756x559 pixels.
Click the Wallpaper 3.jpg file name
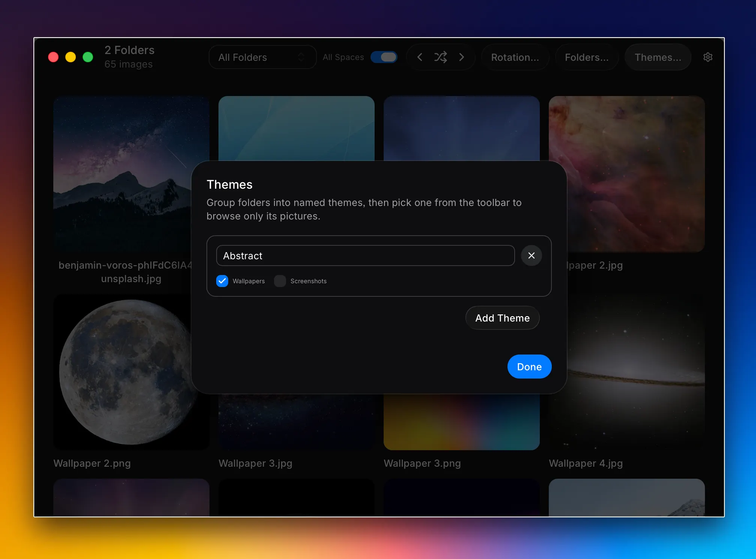pyautogui.click(x=255, y=463)
